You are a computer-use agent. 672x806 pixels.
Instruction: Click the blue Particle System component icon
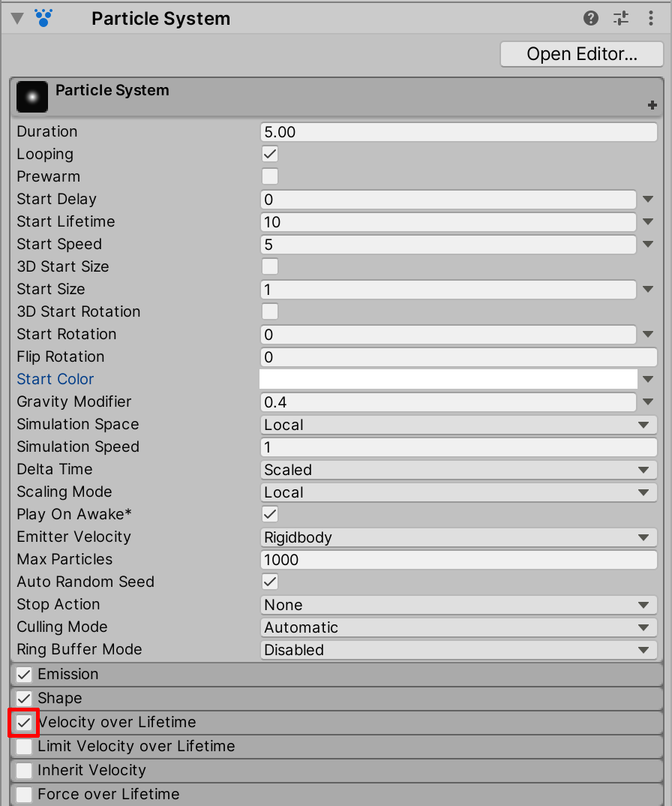[x=44, y=18]
